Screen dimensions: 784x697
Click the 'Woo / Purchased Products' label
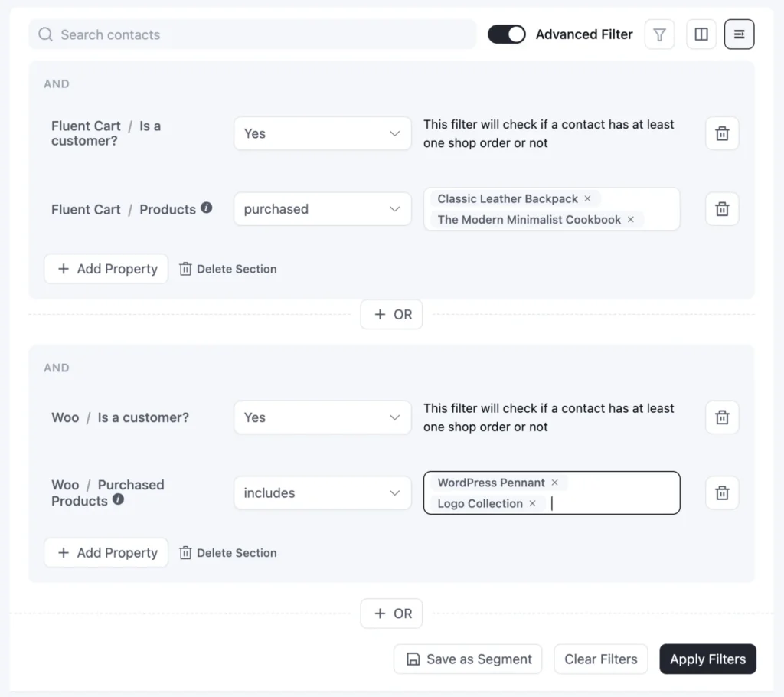[107, 492]
